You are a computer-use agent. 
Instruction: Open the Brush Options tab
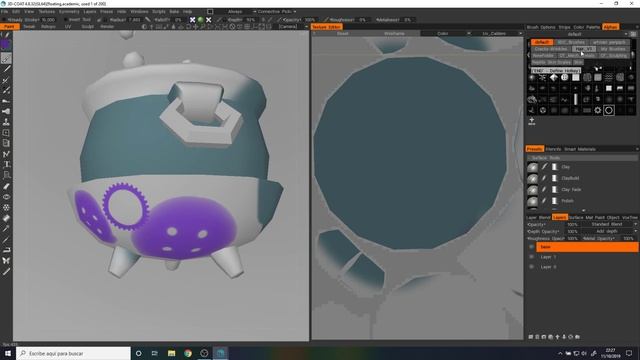(x=541, y=27)
